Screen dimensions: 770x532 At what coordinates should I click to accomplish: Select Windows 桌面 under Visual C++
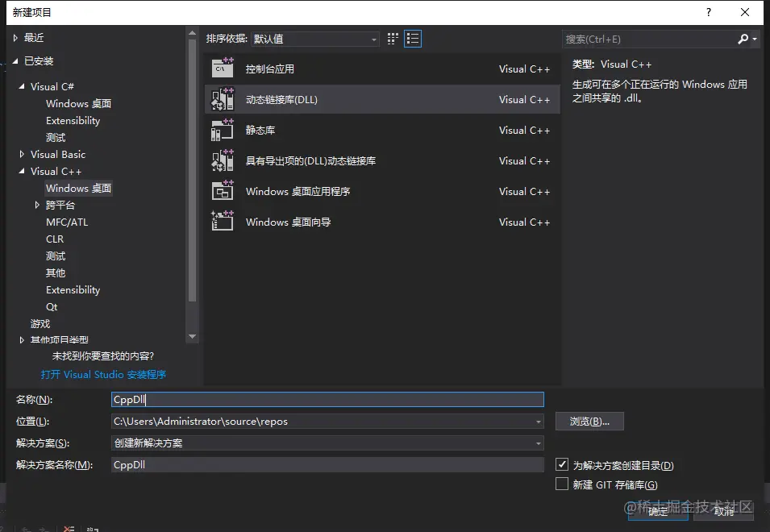[x=78, y=188]
